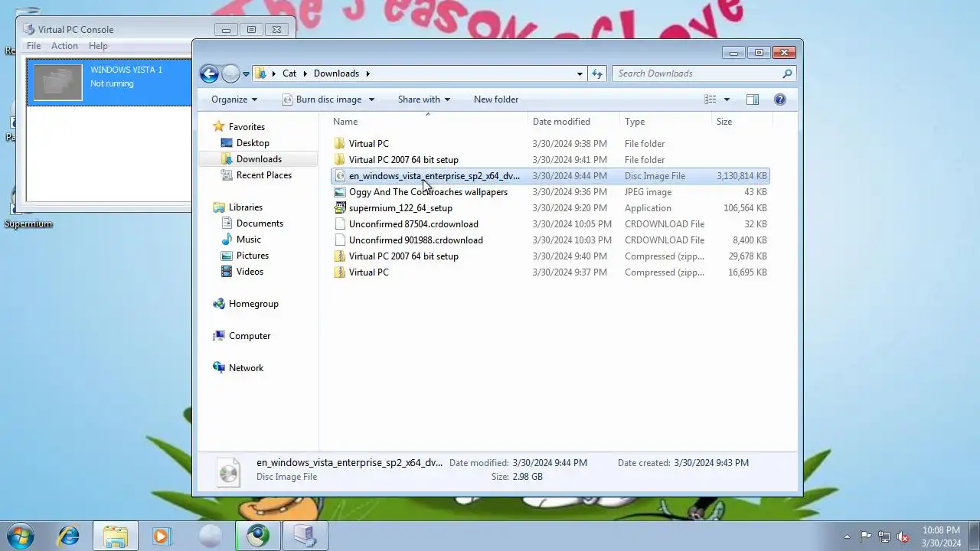Click the Change your view icon
Screen dimensions: 980x551
tap(710, 99)
